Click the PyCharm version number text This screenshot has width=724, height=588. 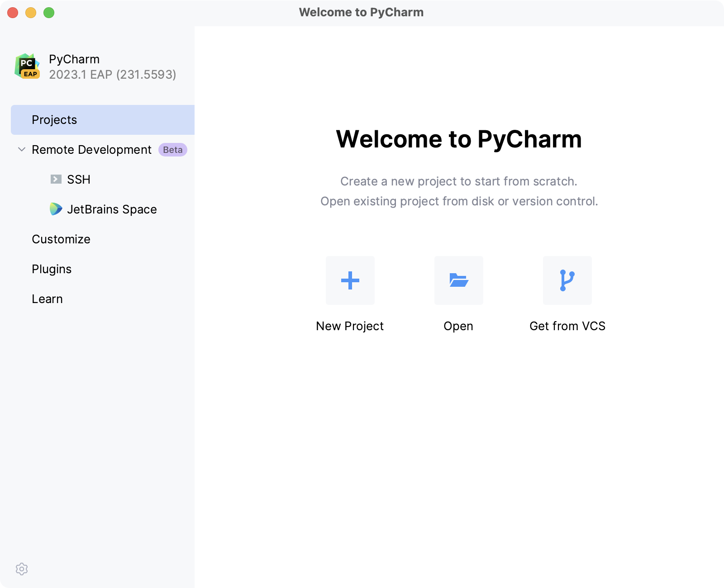112,75
